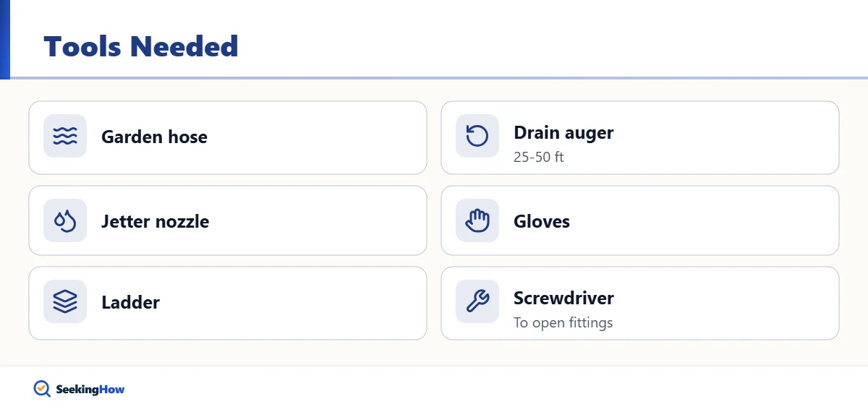868x412 pixels.
Task: Click the wrench icon beside Screwdriver
Action: pos(477,301)
